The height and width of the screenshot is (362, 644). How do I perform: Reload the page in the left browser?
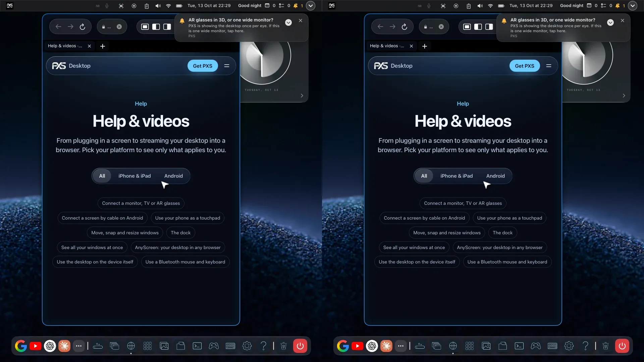coord(83,27)
